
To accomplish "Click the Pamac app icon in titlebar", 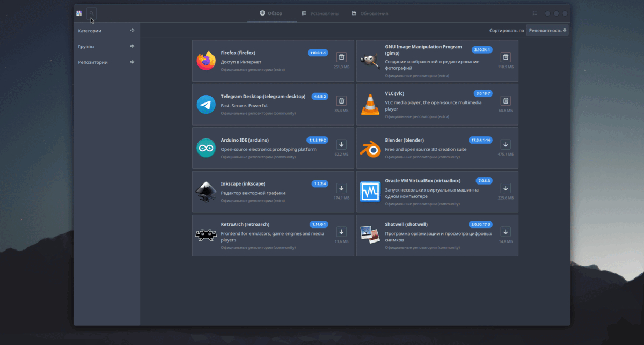I will tap(79, 13).
